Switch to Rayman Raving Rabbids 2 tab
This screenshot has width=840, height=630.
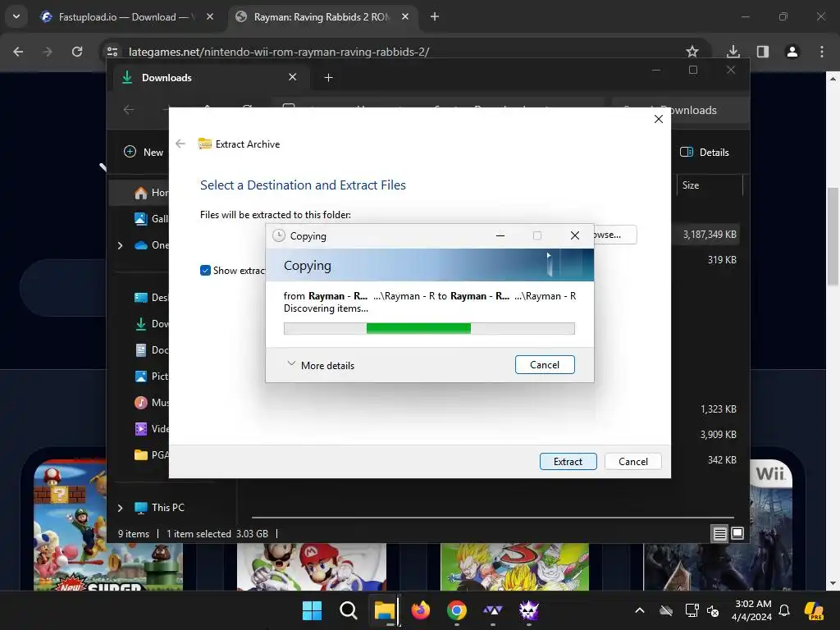coord(322,17)
